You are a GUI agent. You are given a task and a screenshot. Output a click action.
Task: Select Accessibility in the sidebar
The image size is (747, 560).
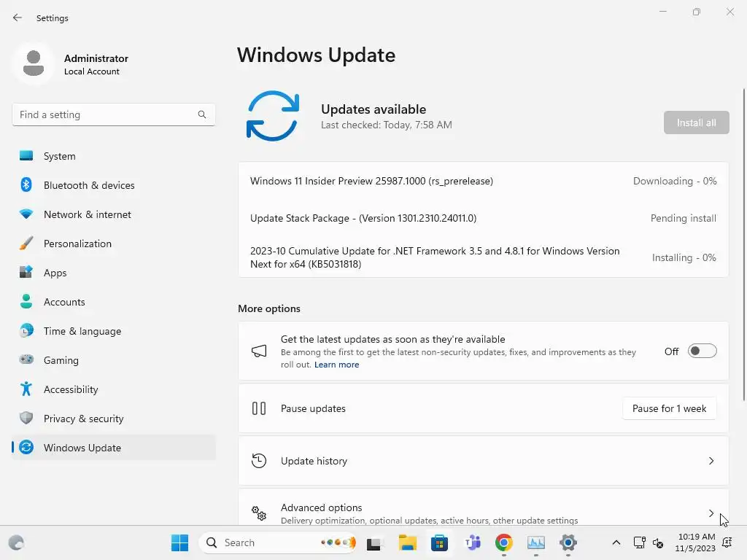(x=113, y=389)
